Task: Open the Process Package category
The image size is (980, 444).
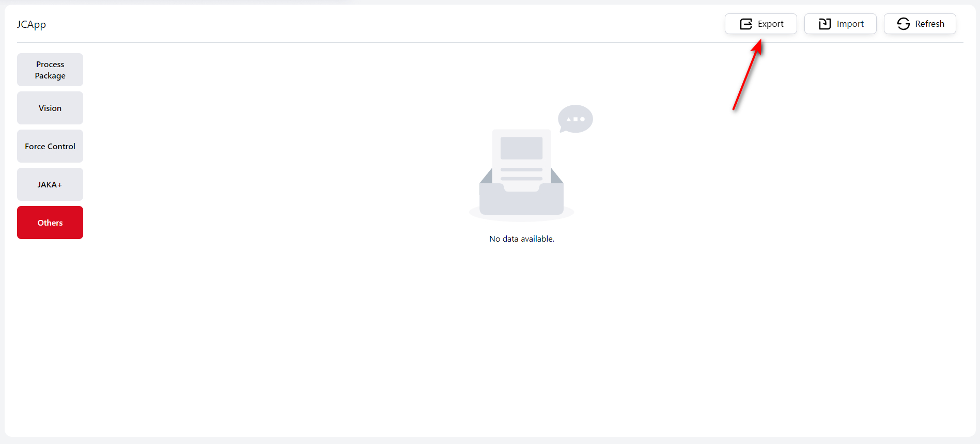Action: [x=50, y=70]
